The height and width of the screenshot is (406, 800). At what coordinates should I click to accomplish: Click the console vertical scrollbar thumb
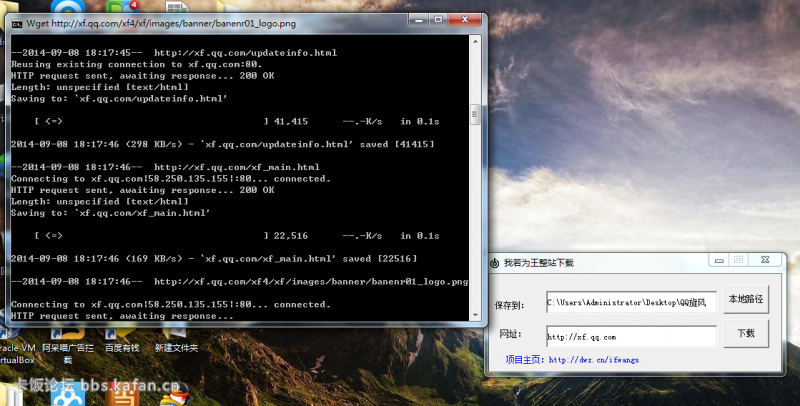pos(475,115)
